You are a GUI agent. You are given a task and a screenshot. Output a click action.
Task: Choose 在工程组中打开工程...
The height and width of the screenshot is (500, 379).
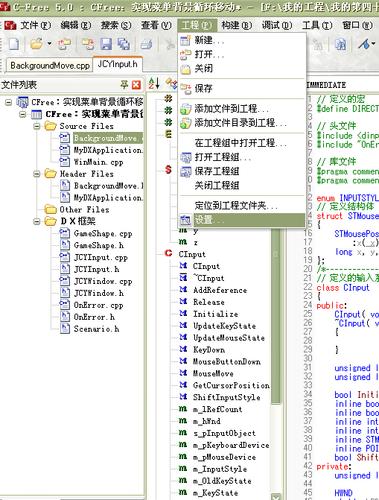[x=242, y=143]
